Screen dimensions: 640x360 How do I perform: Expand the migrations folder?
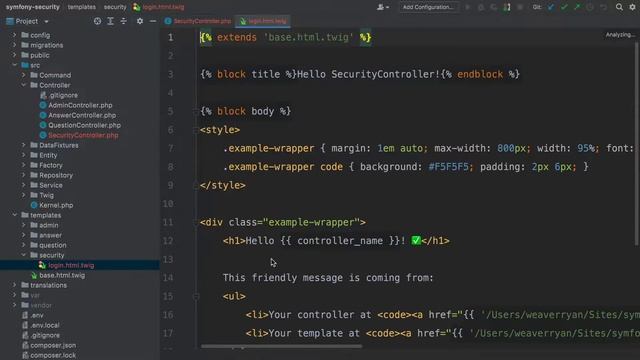click(x=14, y=45)
